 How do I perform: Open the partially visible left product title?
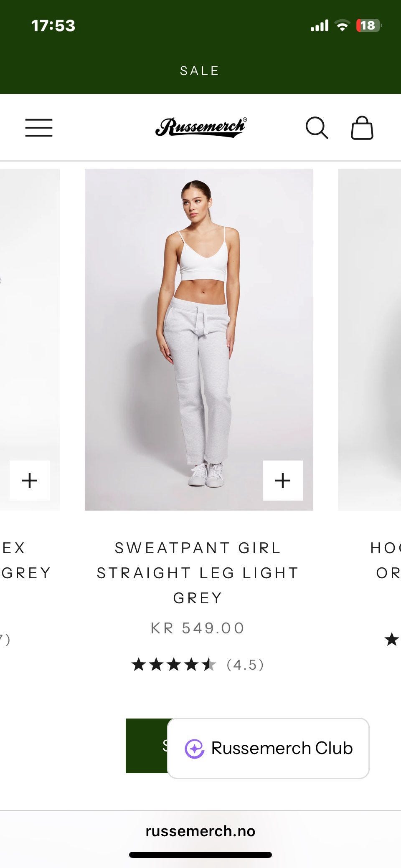[26, 560]
